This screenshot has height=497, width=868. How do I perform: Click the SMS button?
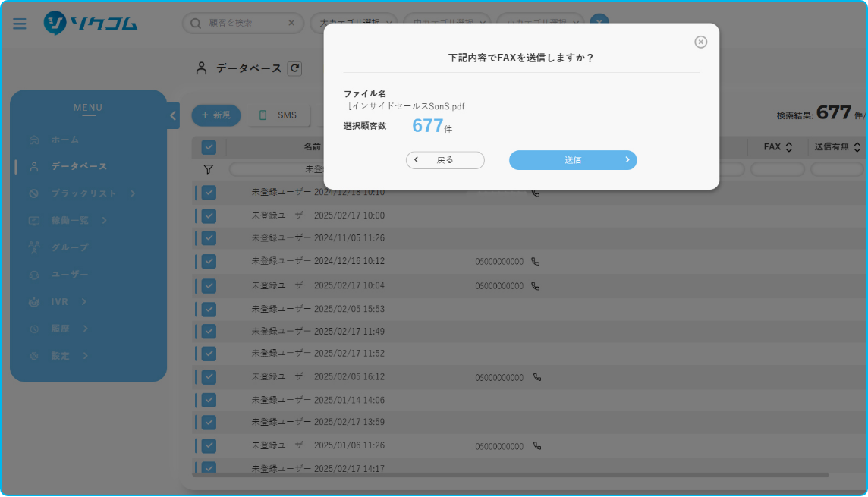[279, 115]
